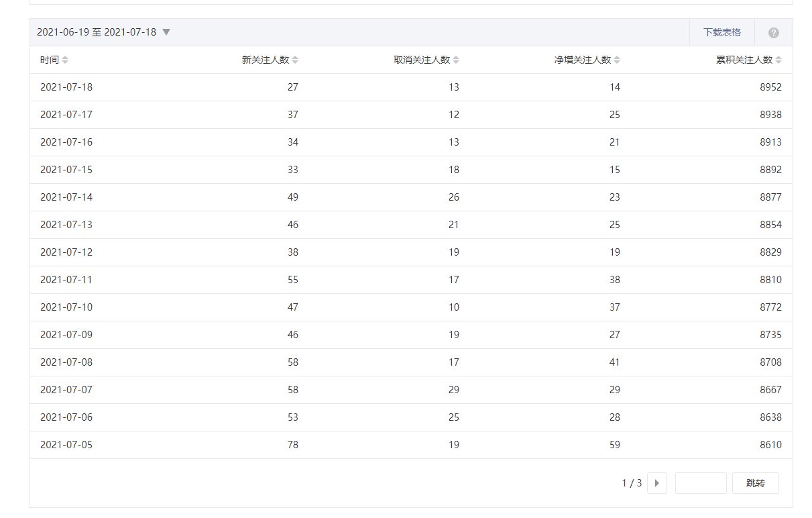
Task: Click the 下载表格 download button
Action: [x=722, y=32]
